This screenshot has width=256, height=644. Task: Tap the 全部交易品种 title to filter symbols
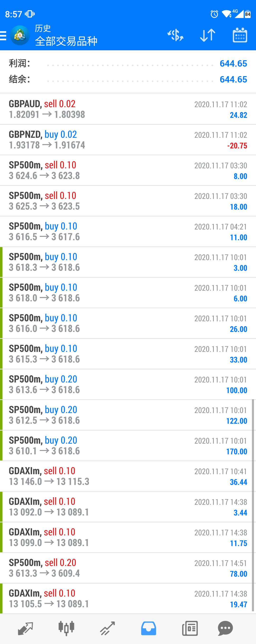pyautogui.click(x=66, y=41)
